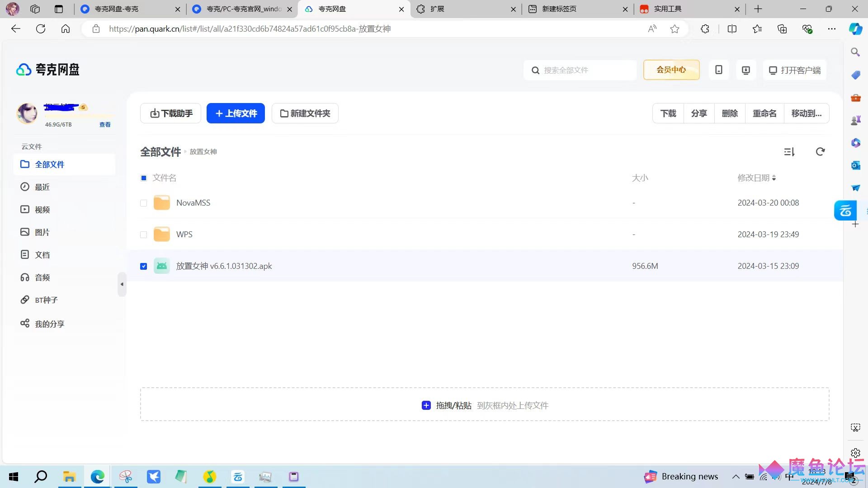Click the Android apk file icon
The image size is (868, 488).
[162, 266]
